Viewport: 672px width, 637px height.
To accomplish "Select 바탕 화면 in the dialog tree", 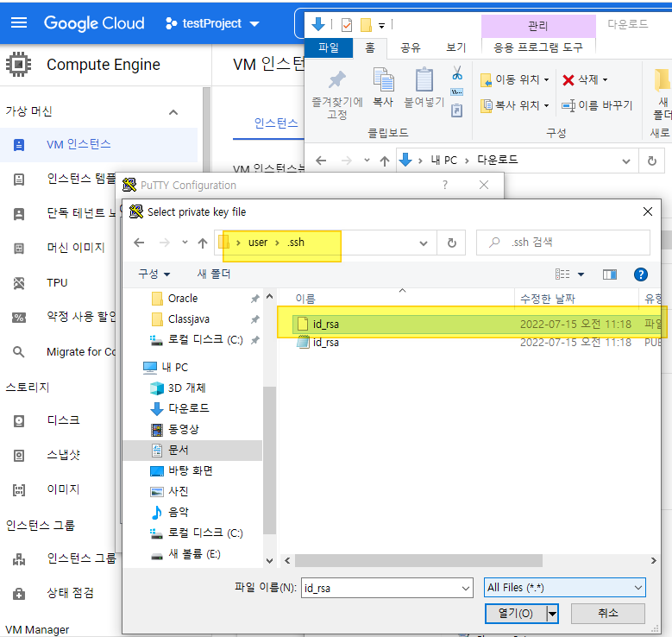I will click(191, 470).
